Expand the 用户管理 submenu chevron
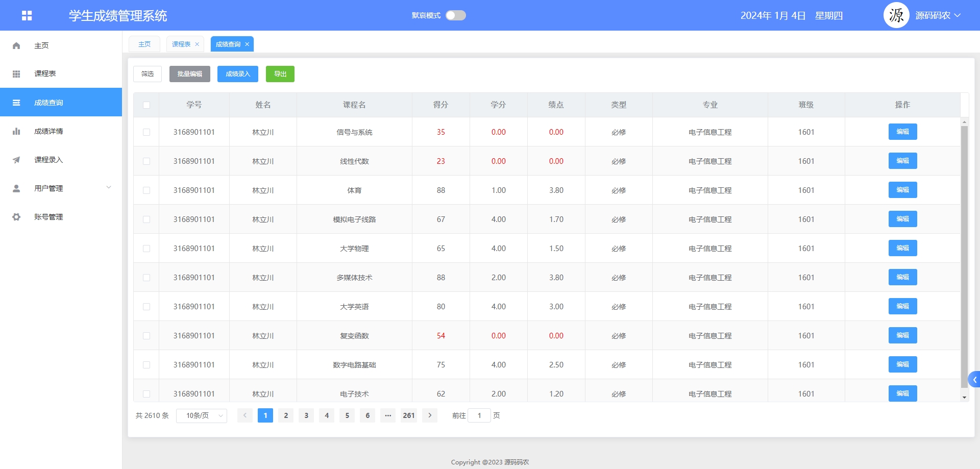Screen dimensions: 980x469 tap(109, 188)
